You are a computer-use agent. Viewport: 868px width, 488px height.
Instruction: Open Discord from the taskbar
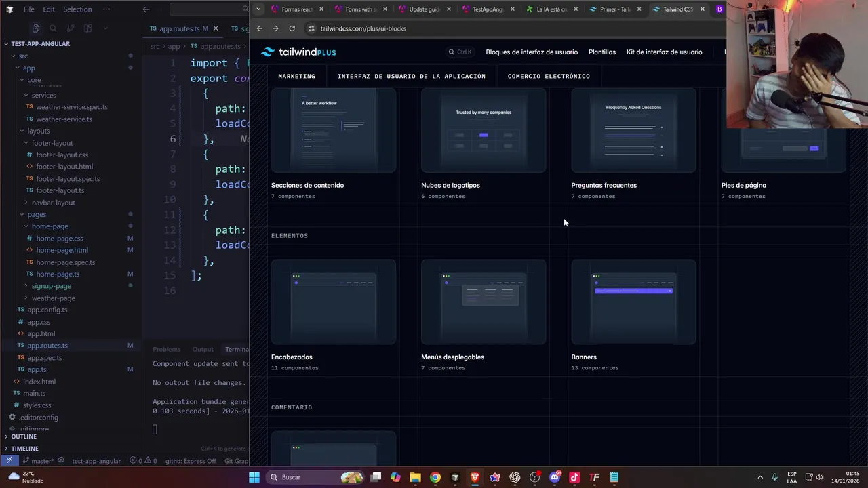click(x=555, y=477)
